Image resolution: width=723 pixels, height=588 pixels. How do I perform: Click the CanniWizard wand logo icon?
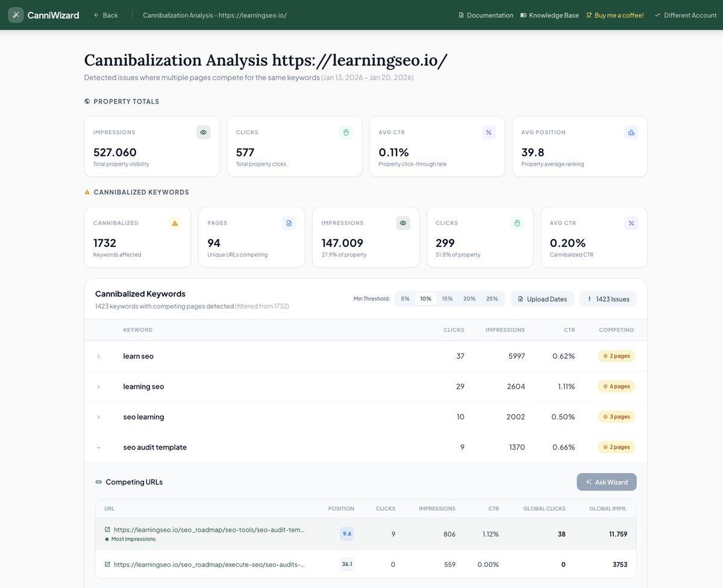pyautogui.click(x=16, y=14)
